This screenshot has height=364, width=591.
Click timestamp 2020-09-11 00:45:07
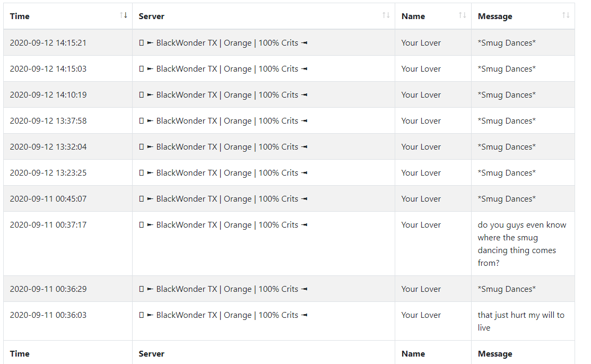coord(48,199)
